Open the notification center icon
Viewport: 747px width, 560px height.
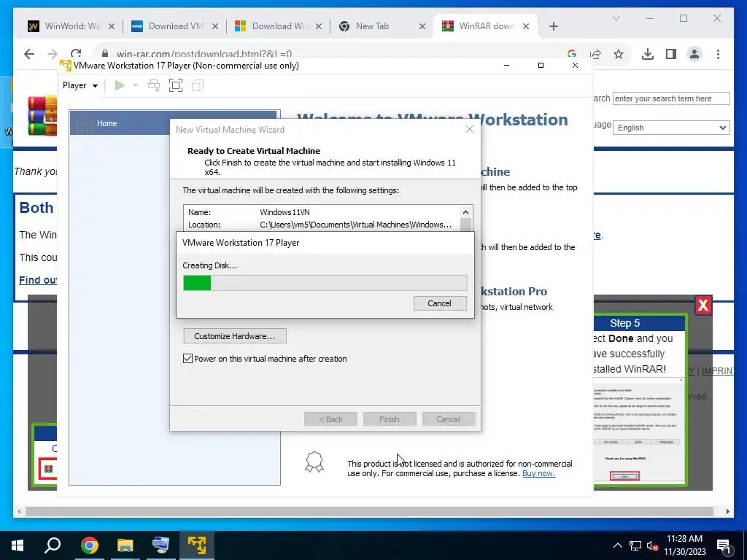coord(724,545)
